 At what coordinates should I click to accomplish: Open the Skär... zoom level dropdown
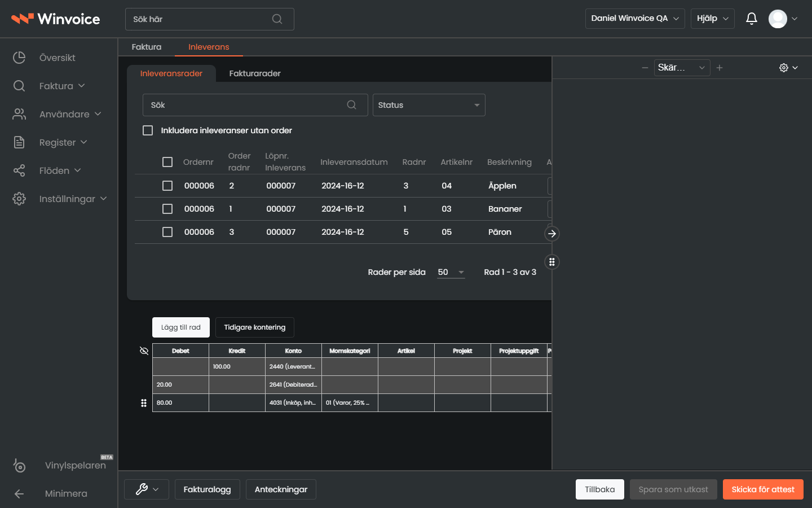[682, 68]
